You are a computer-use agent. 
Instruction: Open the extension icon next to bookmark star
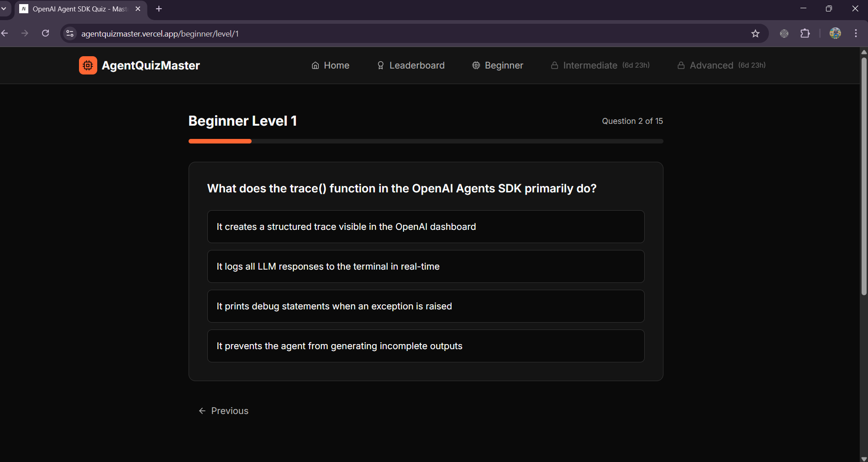point(784,33)
